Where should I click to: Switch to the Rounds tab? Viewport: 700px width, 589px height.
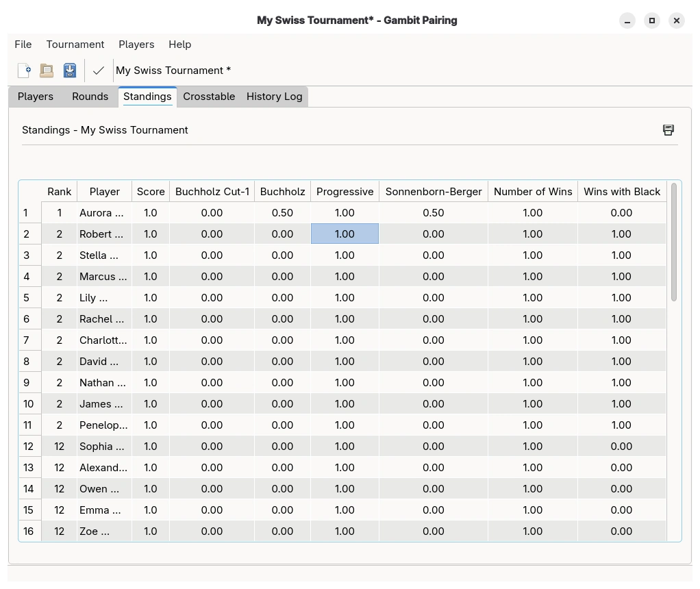point(90,97)
